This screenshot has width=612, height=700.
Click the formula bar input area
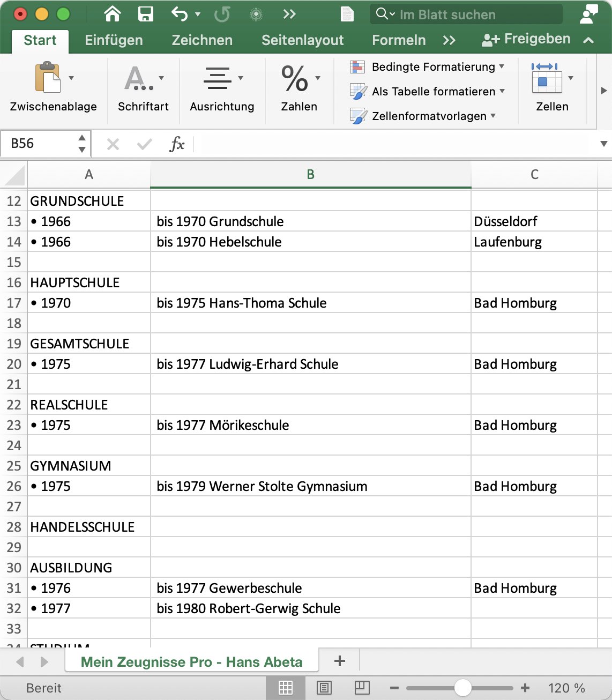tap(394, 144)
